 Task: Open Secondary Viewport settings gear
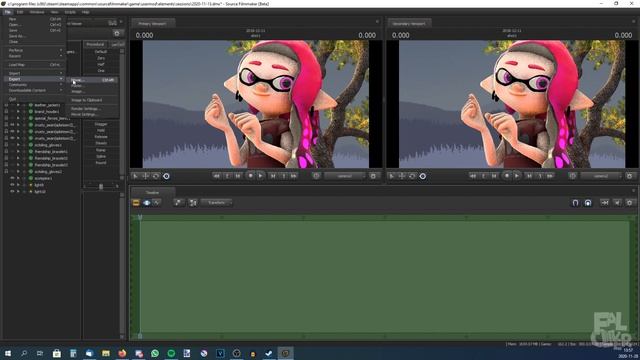click(x=629, y=176)
